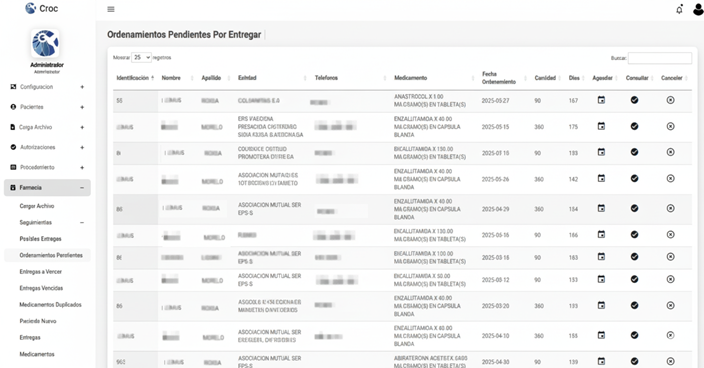The height and width of the screenshot is (368, 704).
Task: Open Medicamentos Duplicados menu item
Action: pos(50,305)
